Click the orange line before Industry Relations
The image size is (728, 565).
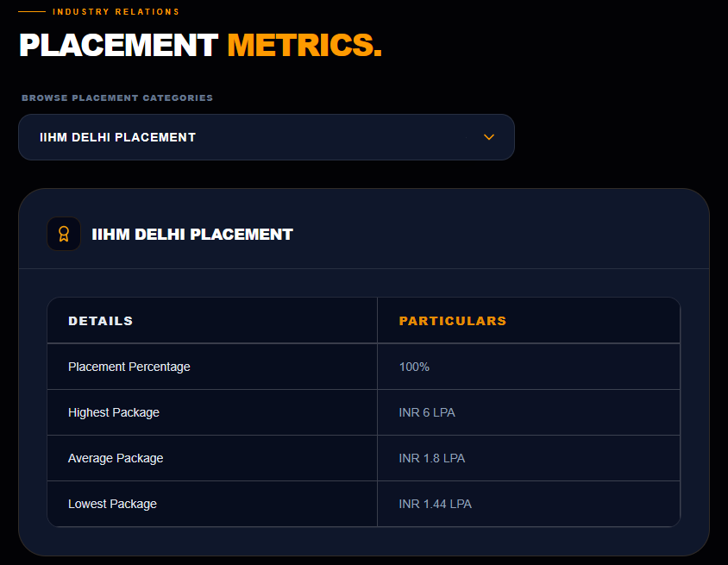tap(32, 11)
